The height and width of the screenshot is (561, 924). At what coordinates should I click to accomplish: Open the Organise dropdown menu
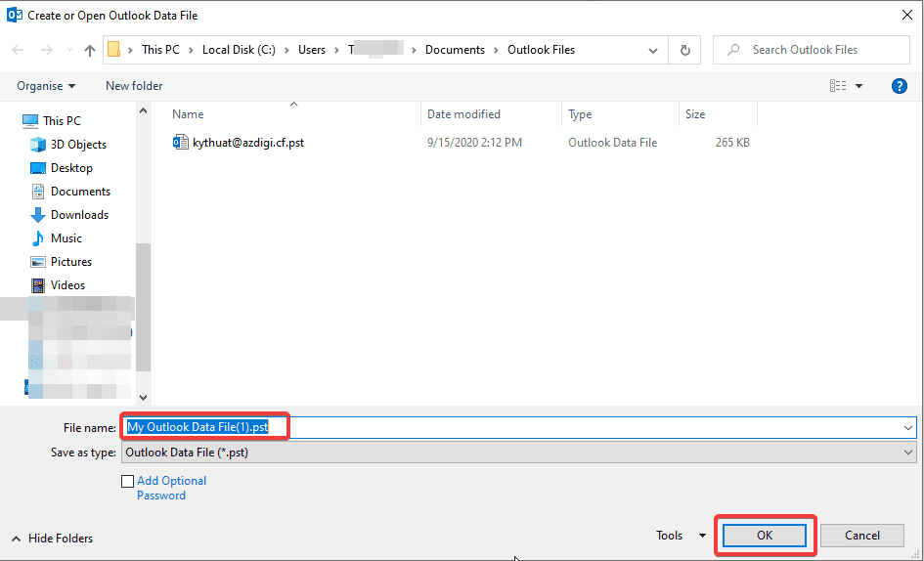click(46, 86)
